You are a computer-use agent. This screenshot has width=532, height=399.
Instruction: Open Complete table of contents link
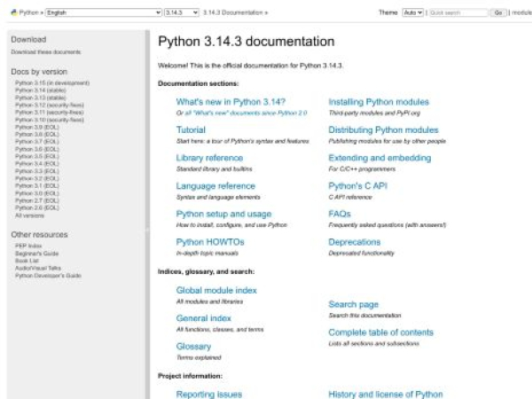click(x=380, y=332)
